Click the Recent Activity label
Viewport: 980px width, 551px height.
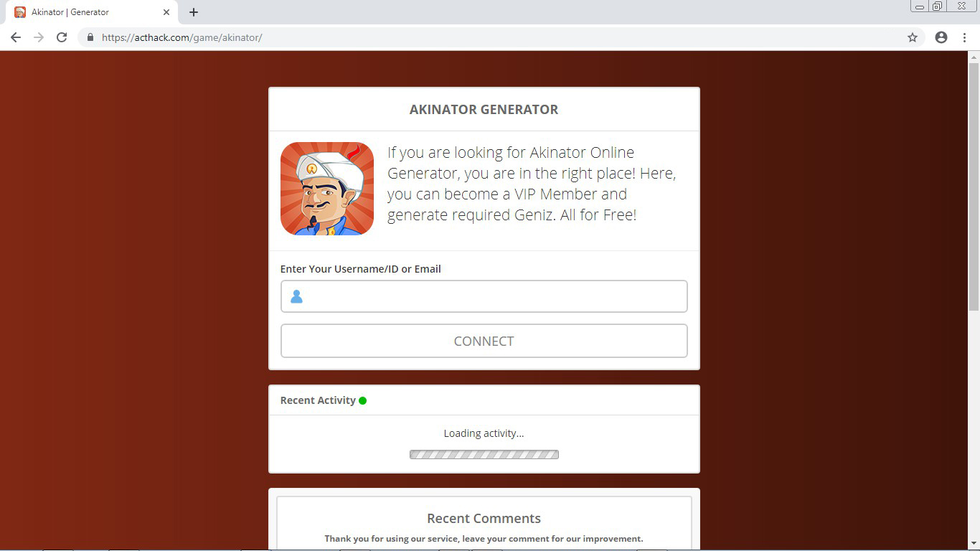point(318,400)
